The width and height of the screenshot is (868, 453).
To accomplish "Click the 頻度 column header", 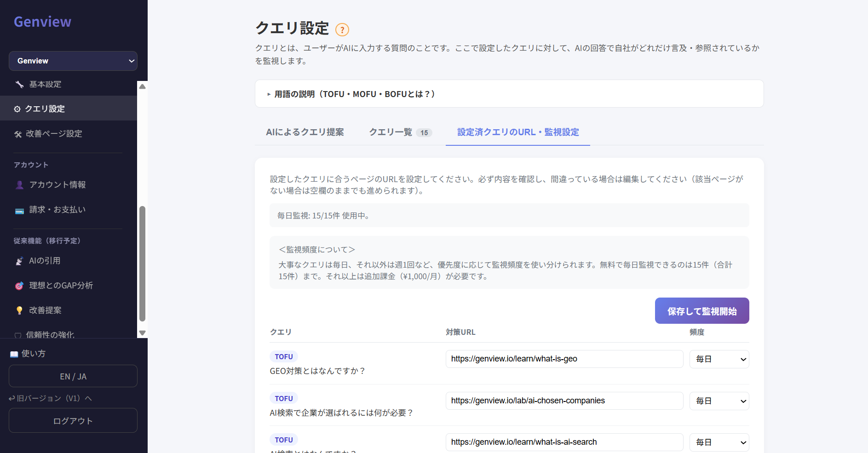I will tap(697, 332).
